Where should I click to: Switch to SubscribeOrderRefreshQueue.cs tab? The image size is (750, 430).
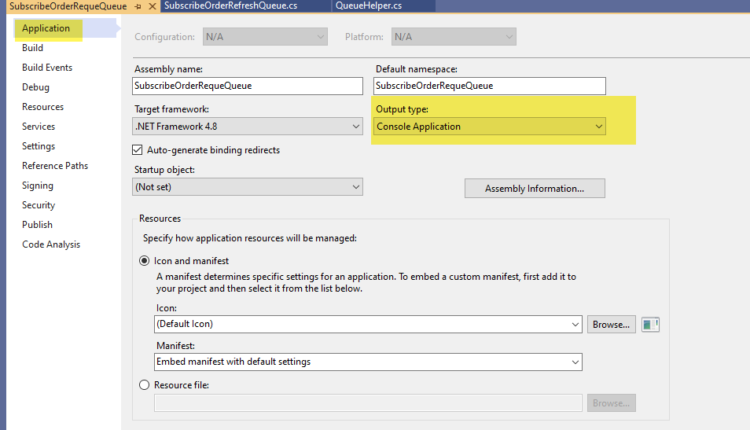click(x=230, y=7)
